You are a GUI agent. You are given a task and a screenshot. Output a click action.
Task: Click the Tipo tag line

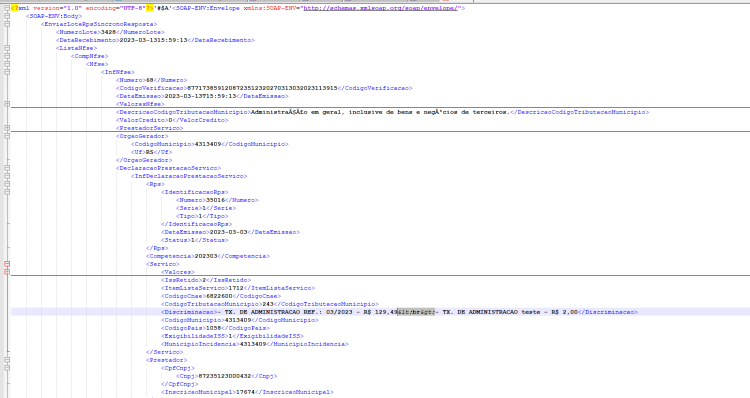pos(202,216)
